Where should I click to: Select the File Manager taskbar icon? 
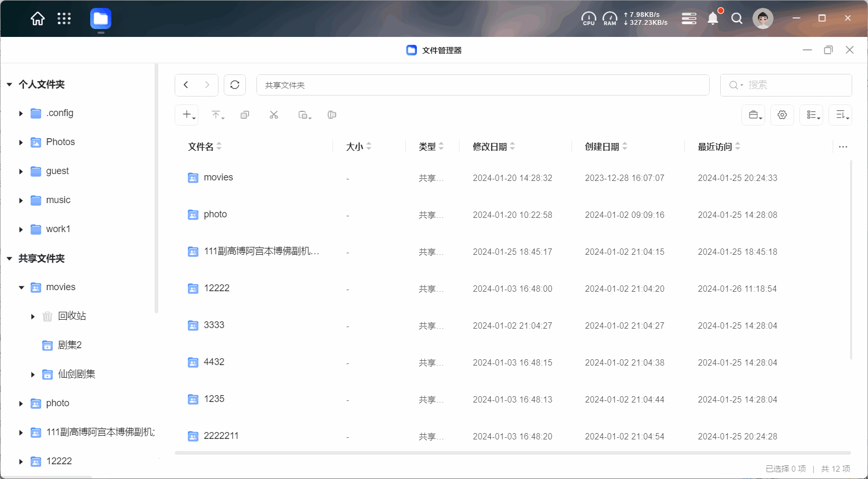[100, 19]
